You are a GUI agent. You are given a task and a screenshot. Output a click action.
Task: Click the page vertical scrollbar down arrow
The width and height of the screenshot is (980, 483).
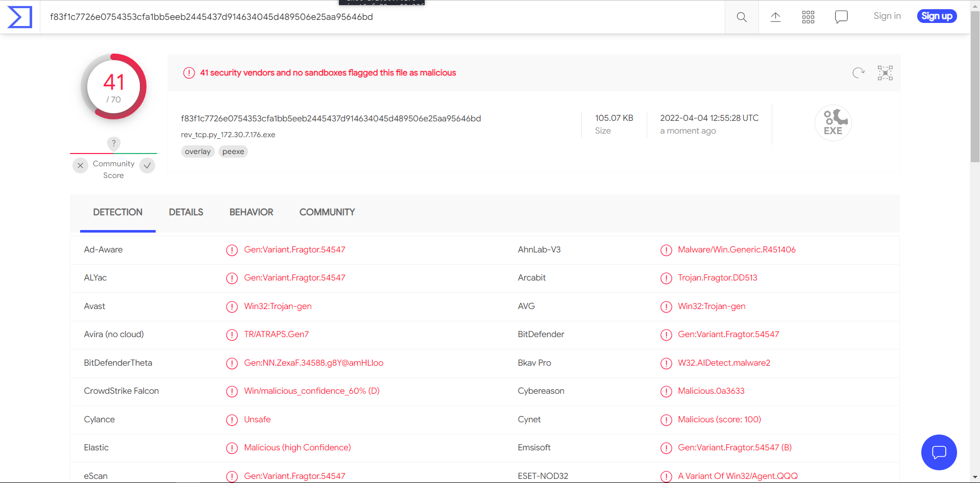(x=975, y=478)
